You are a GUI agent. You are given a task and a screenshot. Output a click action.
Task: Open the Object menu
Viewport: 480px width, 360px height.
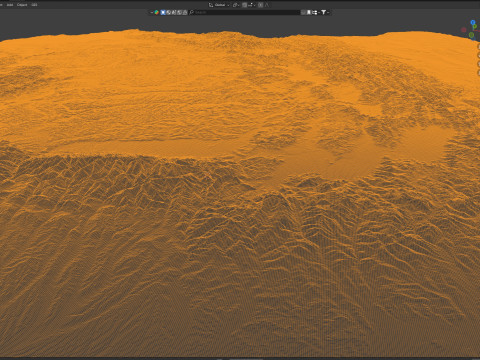(22, 5)
